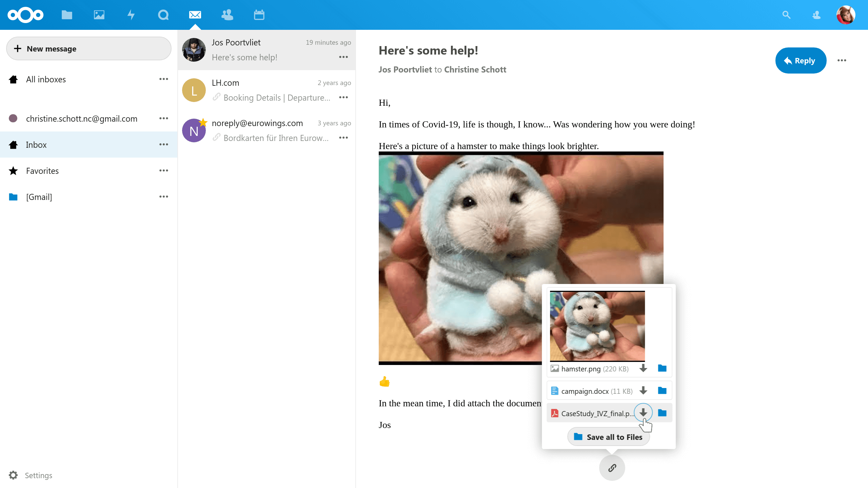This screenshot has height=488, width=868.
Task: Select the All inboxes folder
Action: click(x=46, y=79)
